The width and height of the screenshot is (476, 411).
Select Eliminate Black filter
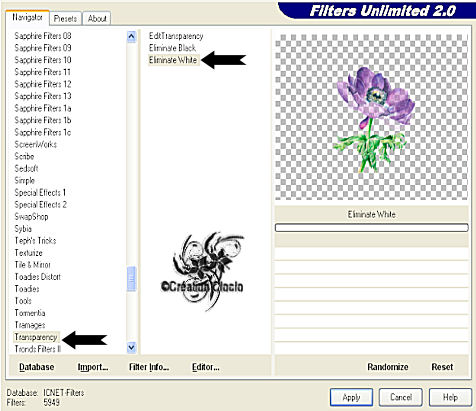click(x=172, y=48)
